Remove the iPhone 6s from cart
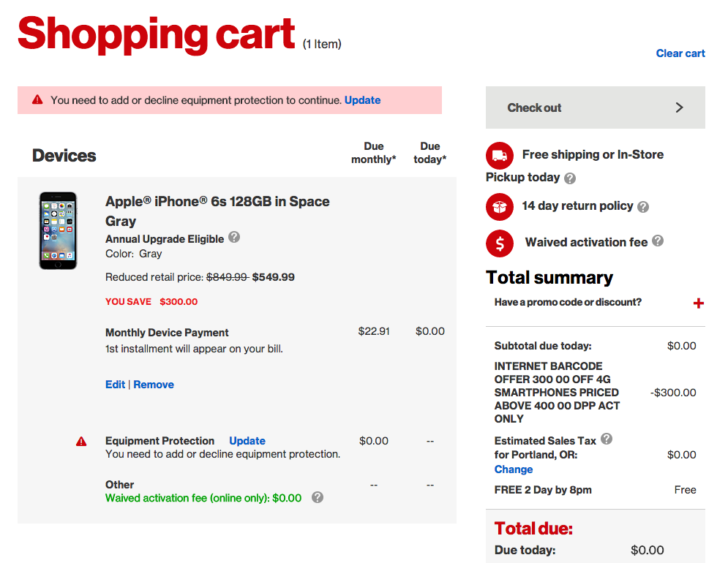Image resolution: width=728 pixels, height=563 pixels. pyautogui.click(x=154, y=385)
